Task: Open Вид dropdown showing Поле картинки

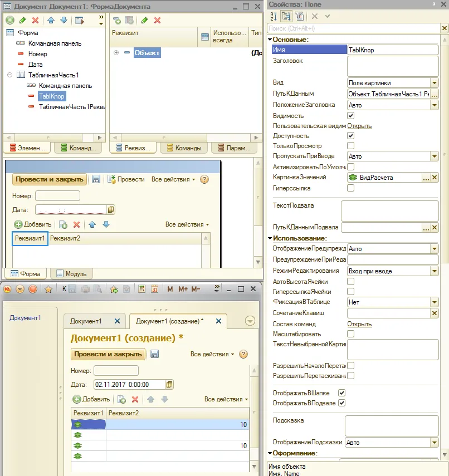Action: click(x=435, y=83)
